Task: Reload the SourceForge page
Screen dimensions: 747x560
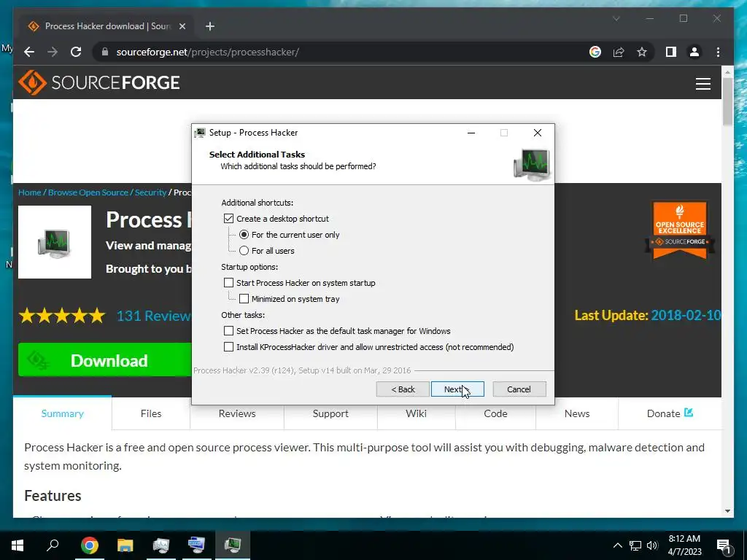Action: (76, 52)
